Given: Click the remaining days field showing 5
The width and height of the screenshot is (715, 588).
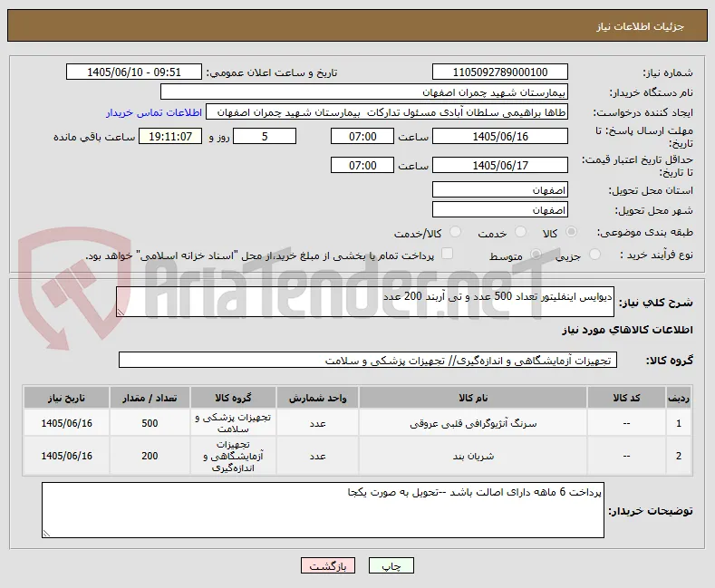Looking at the screenshot, I should coord(265,136).
